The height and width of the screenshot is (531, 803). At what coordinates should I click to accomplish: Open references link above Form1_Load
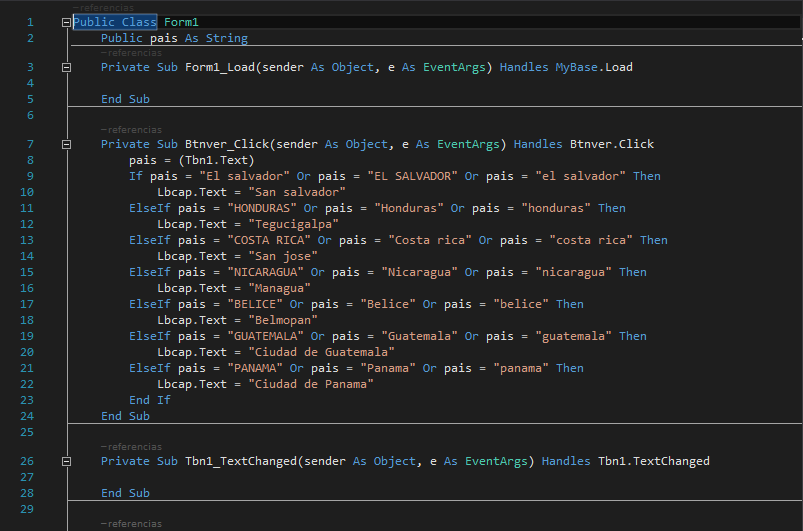pos(131,53)
